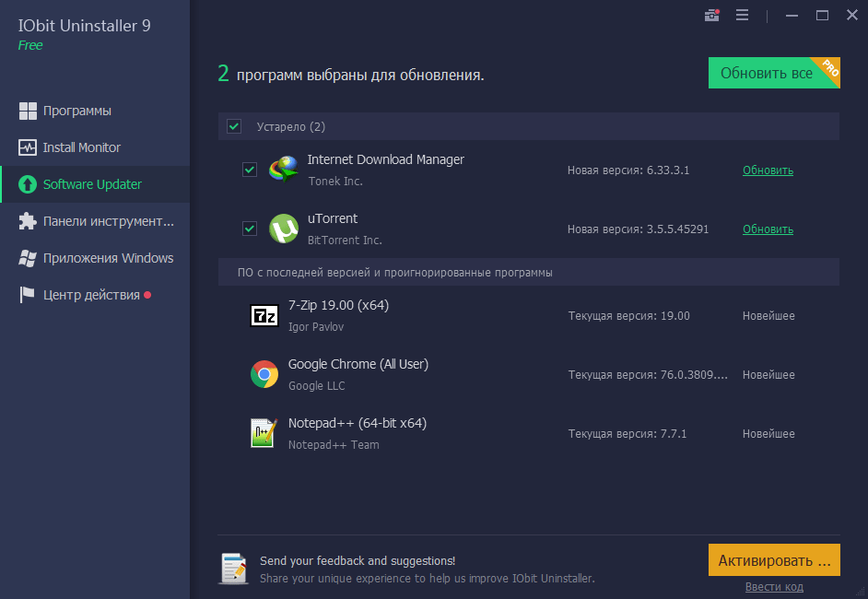This screenshot has height=599, width=868.
Task: Click Новая версия: 3.5.5.45291 text
Action: click(638, 229)
